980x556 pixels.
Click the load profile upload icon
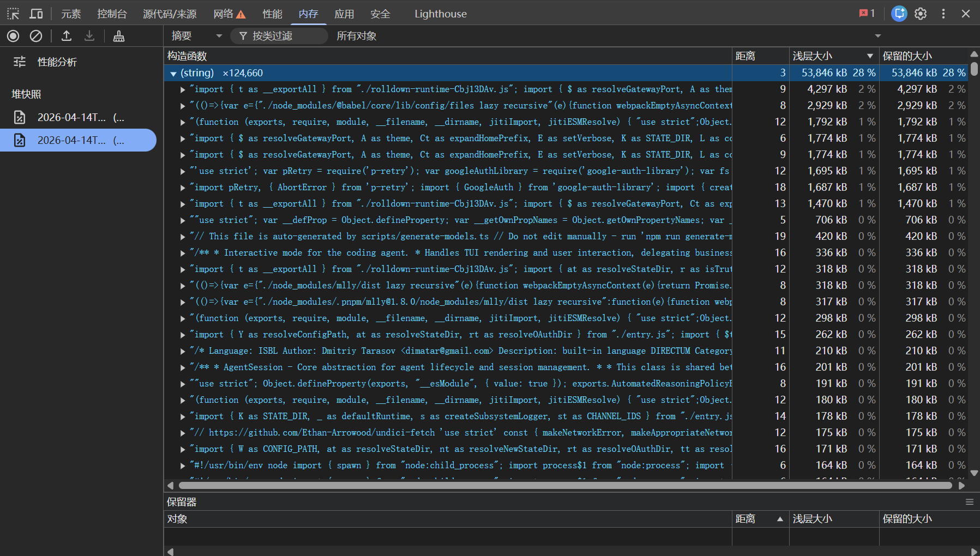pyautogui.click(x=67, y=36)
